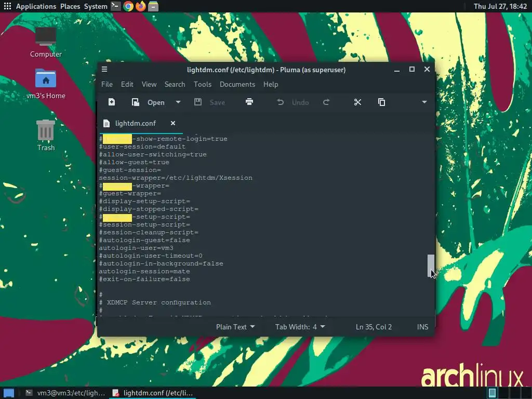
Task: Maximize the Pluma window
Action: point(412,69)
